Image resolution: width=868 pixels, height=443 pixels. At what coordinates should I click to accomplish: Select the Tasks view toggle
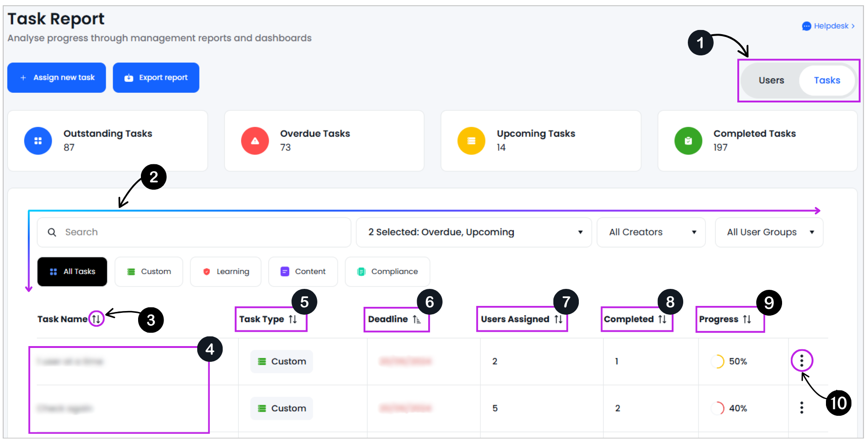tap(827, 80)
